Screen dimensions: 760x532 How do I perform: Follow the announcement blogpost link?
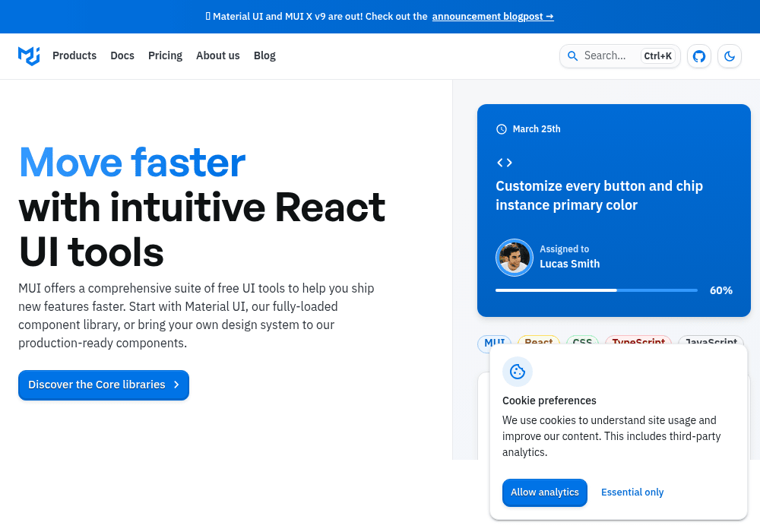click(493, 17)
